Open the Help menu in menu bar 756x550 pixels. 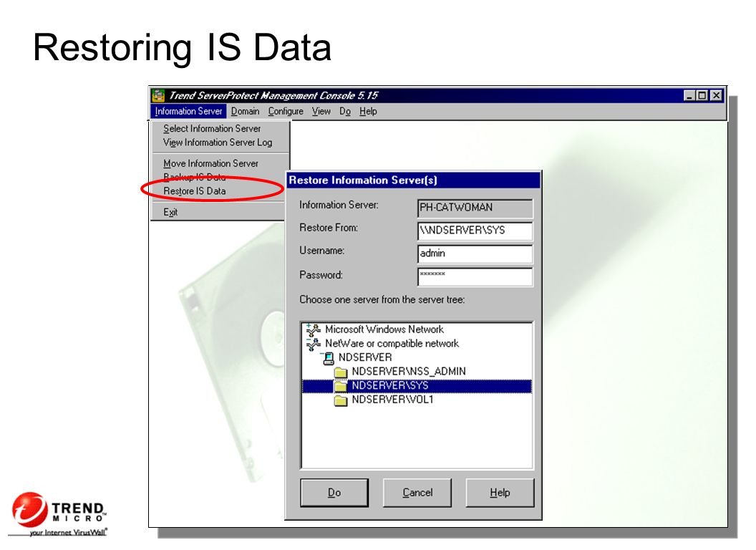pyautogui.click(x=368, y=112)
